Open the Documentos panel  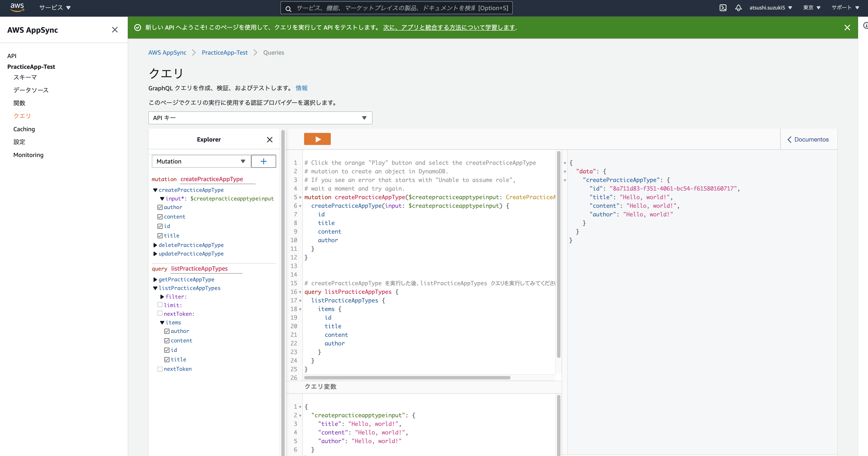tap(808, 140)
